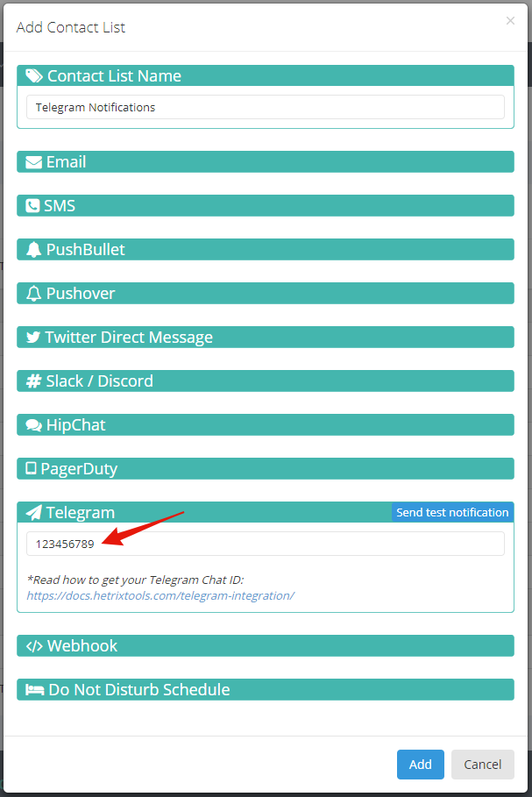Viewport: 532px width, 797px height.
Task: Click the tag icon beside Contact List Name
Action: [x=34, y=75]
